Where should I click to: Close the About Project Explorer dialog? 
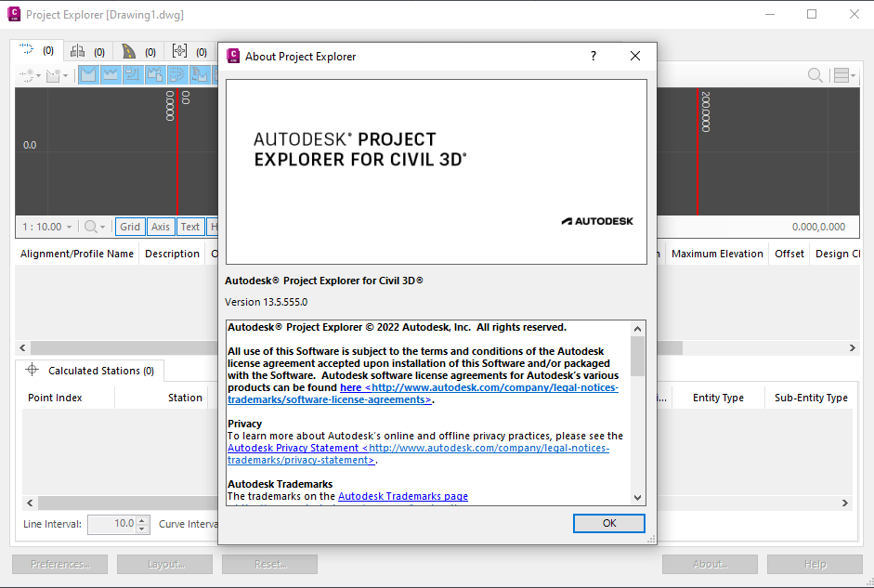pyautogui.click(x=635, y=56)
